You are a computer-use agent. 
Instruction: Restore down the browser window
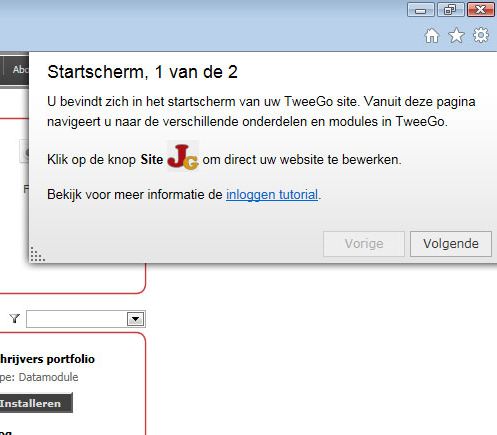[450, 10]
